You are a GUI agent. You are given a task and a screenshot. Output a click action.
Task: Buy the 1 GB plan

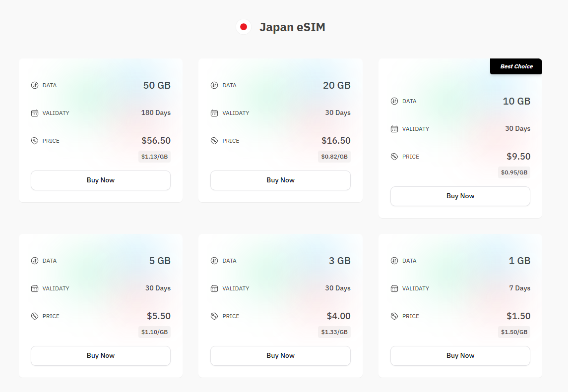pyautogui.click(x=460, y=356)
